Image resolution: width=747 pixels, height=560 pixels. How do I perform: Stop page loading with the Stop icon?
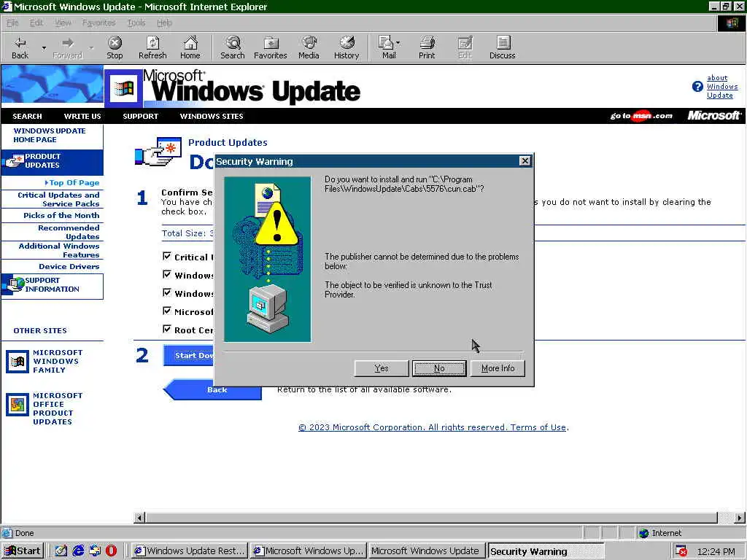tap(115, 47)
